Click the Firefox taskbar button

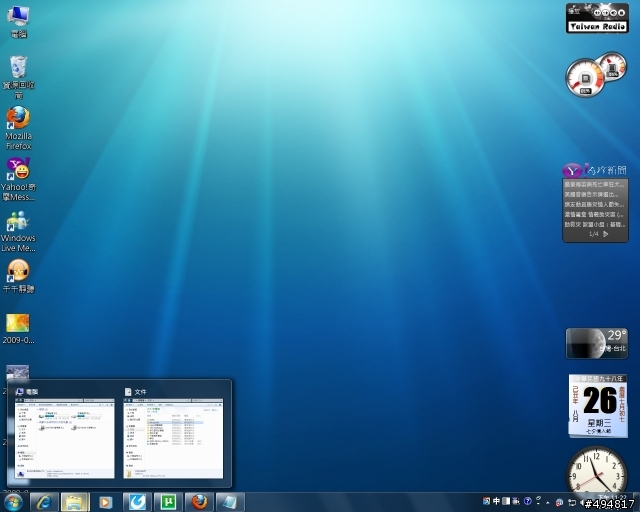tap(199, 502)
